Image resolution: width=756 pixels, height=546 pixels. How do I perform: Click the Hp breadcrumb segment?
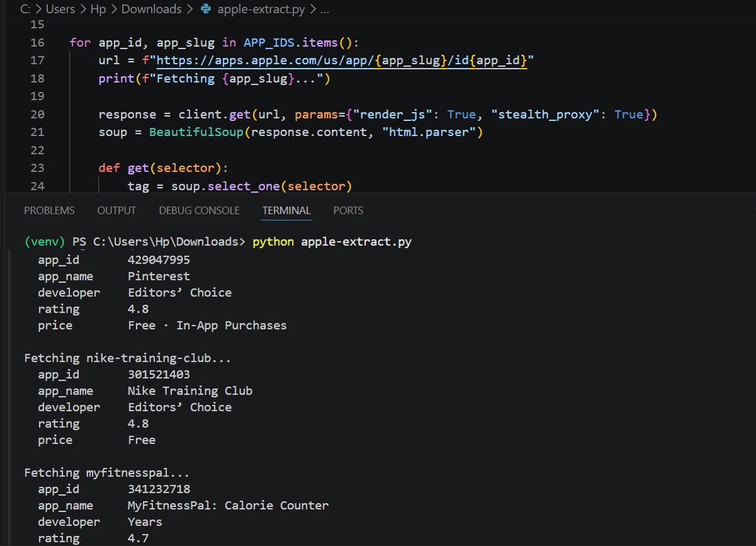(98, 9)
